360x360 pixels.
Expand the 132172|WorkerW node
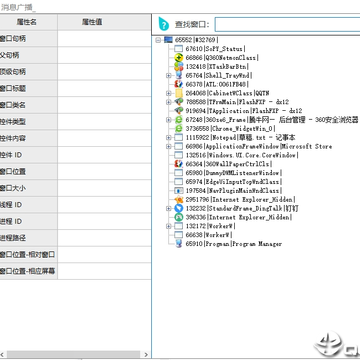click(169, 226)
